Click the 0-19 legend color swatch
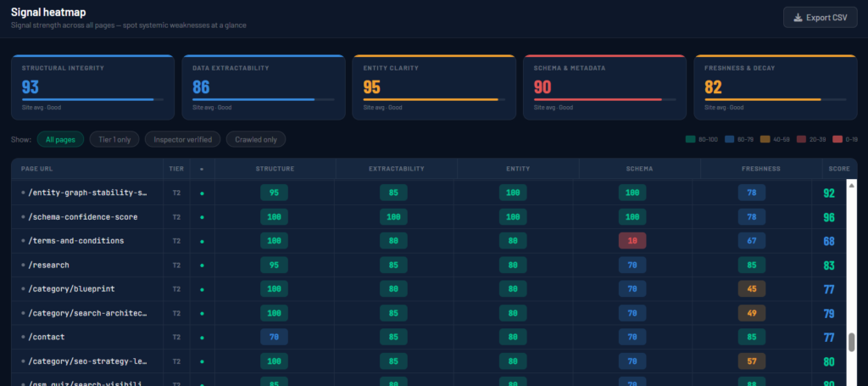Screen dimensions: 868x386 click(x=839, y=140)
